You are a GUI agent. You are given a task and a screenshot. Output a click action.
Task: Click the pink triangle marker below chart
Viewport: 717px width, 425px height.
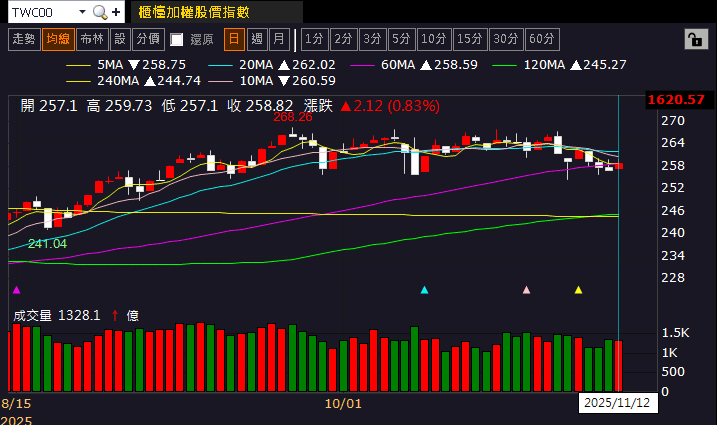[x=526, y=290]
